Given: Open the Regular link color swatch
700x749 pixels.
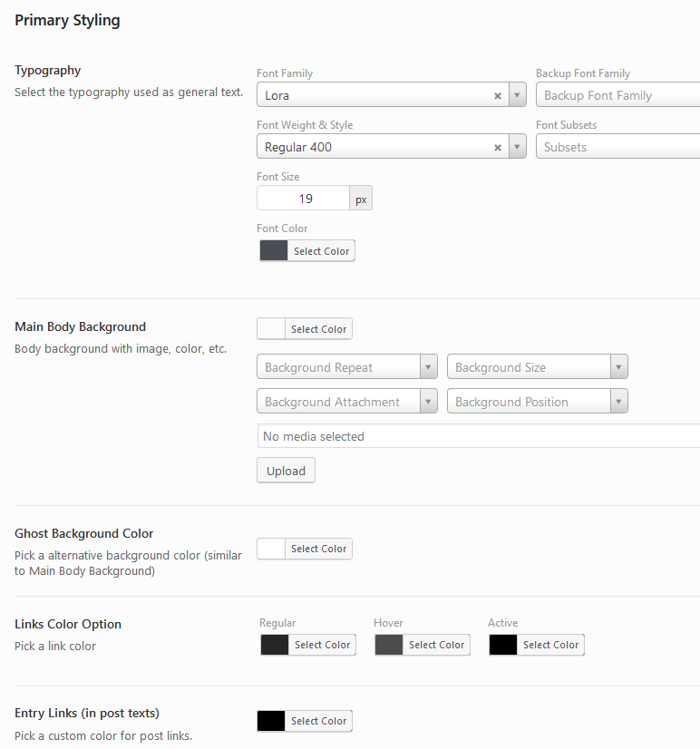Looking at the screenshot, I should pos(275,645).
